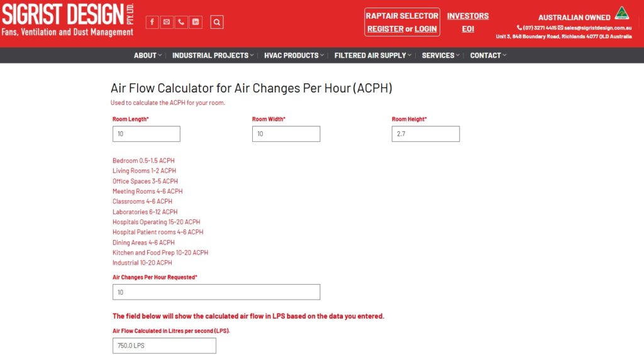The width and height of the screenshot is (644, 355).
Task: Click the email envelope icon button
Action: tap(167, 22)
